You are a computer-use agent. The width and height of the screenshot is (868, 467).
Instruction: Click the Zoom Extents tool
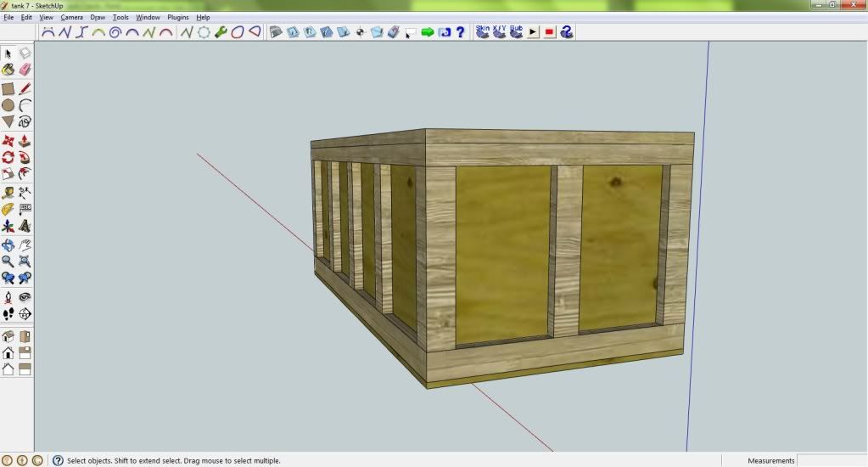[25, 262]
